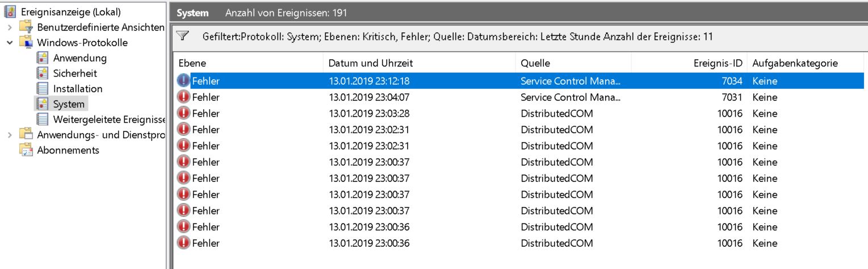This screenshot has height=269, width=868.
Task: Click the Weitergeleitete Ereignisse log icon
Action: (42, 119)
